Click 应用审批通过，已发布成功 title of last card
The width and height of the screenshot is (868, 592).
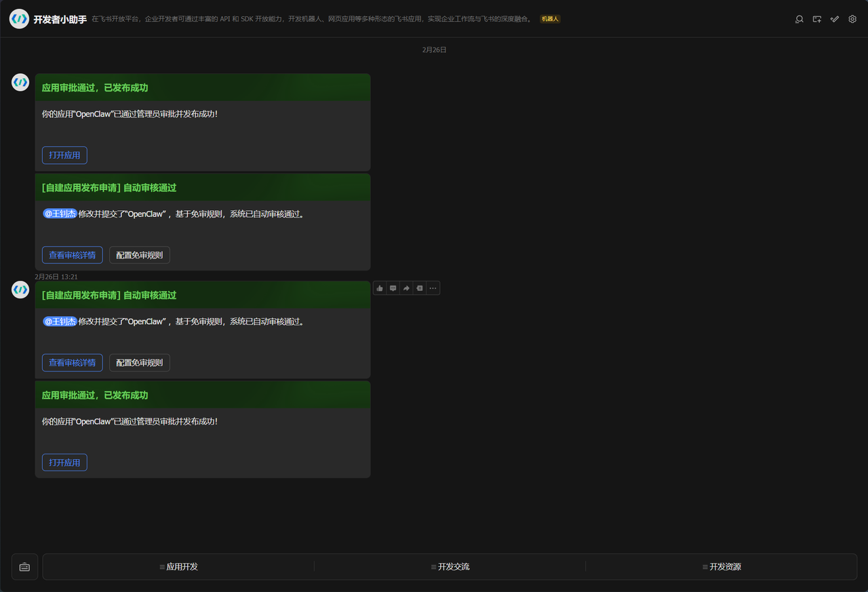pos(95,395)
